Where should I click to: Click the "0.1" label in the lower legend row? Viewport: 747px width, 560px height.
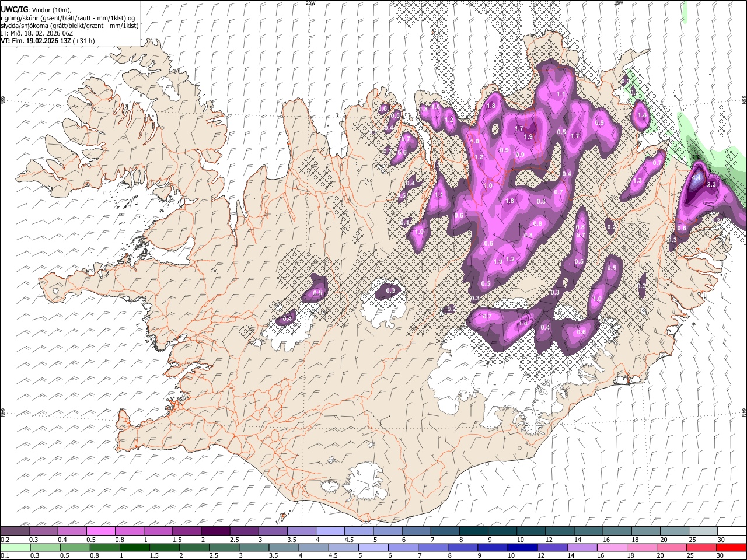pyautogui.click(x=4, y=555)
